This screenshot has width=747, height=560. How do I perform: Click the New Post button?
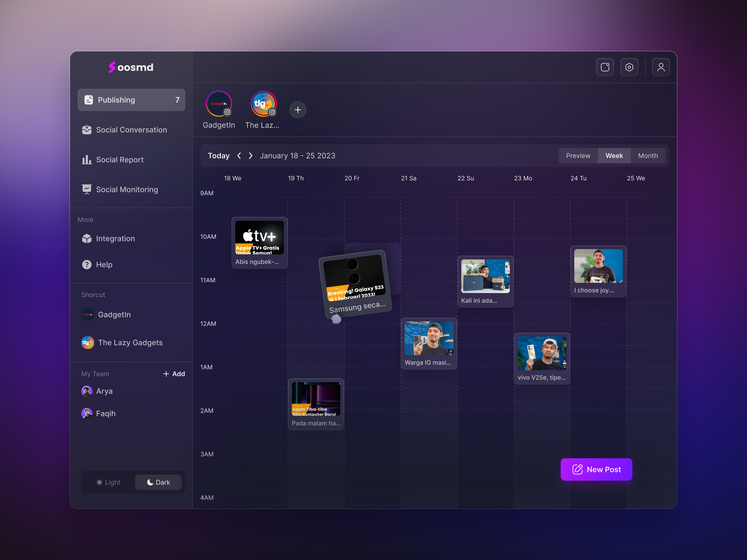coord(596,469)
